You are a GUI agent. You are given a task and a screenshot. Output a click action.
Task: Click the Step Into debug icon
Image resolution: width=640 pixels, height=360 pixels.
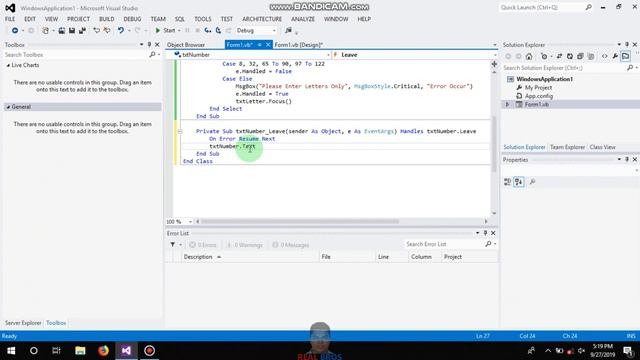point(208,31)
